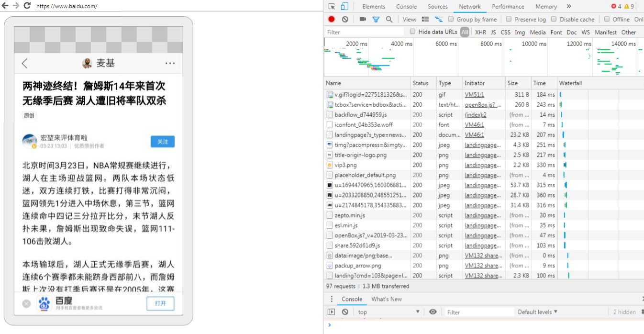Enable Preserve log checkbox
This screenshot has width=644, height=334.
tap(510, 19)
